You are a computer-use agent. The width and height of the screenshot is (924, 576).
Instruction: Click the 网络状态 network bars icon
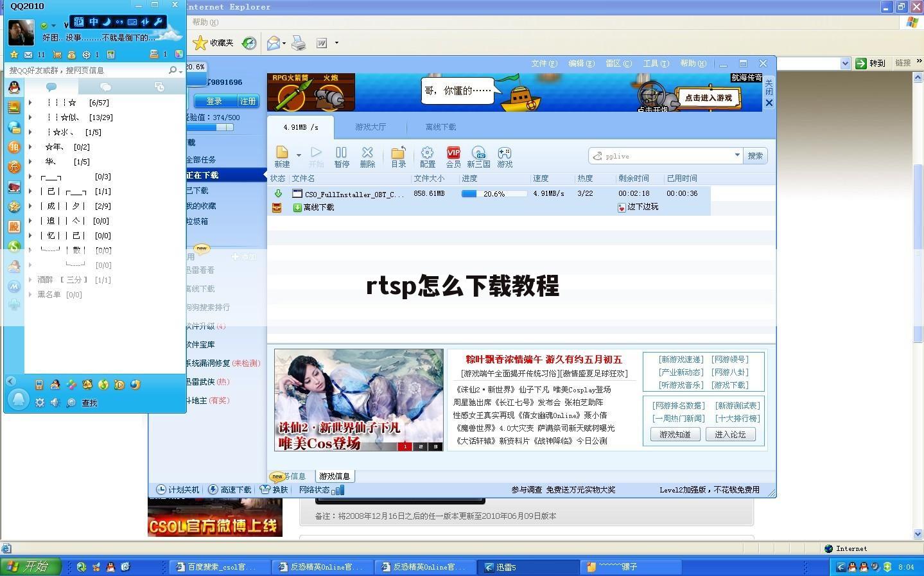click(338, 490)
